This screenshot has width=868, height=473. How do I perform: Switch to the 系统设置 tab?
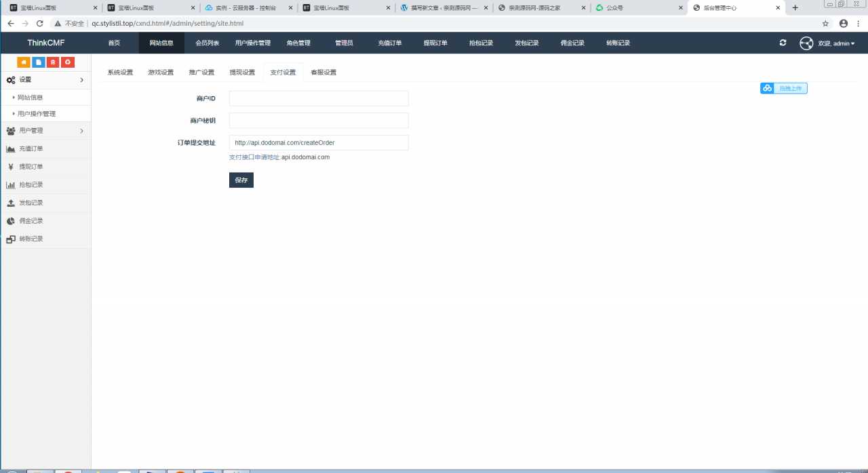click(x=120, y=73)
